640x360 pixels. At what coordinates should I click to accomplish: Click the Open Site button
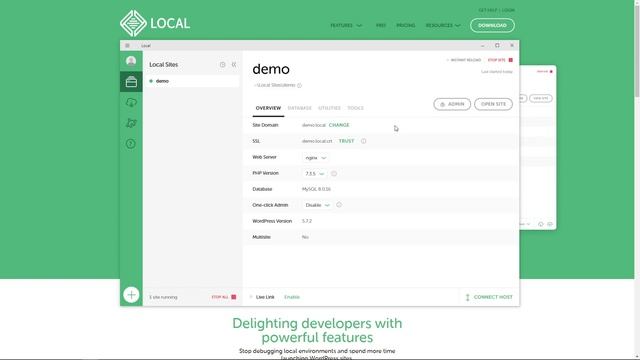click(493, 104)
